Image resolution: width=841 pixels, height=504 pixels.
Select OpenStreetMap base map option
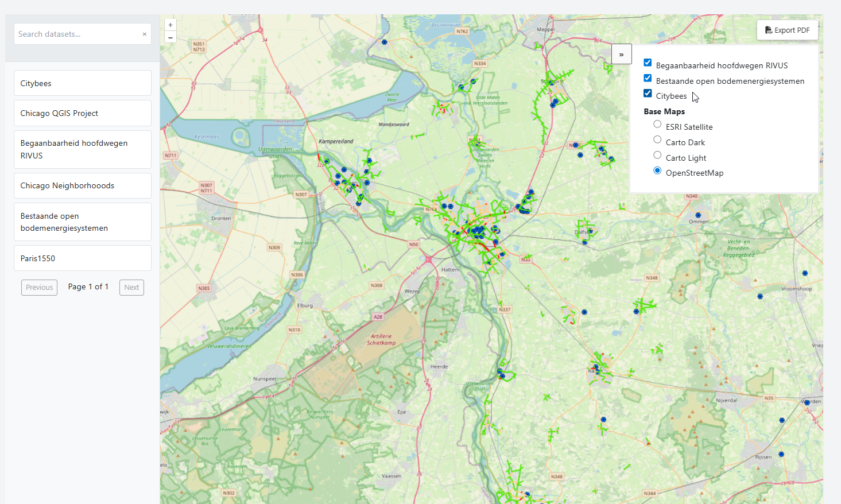tap(657, 171)
